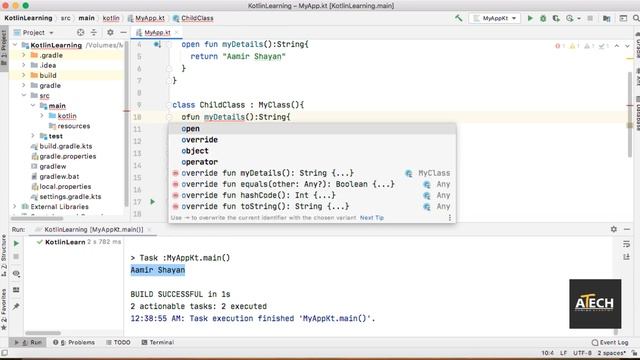This screenshot has height=360, width=640.
Task: Click ChildClass in the breadcrumb bar
Action: click(x=193, y=18)
